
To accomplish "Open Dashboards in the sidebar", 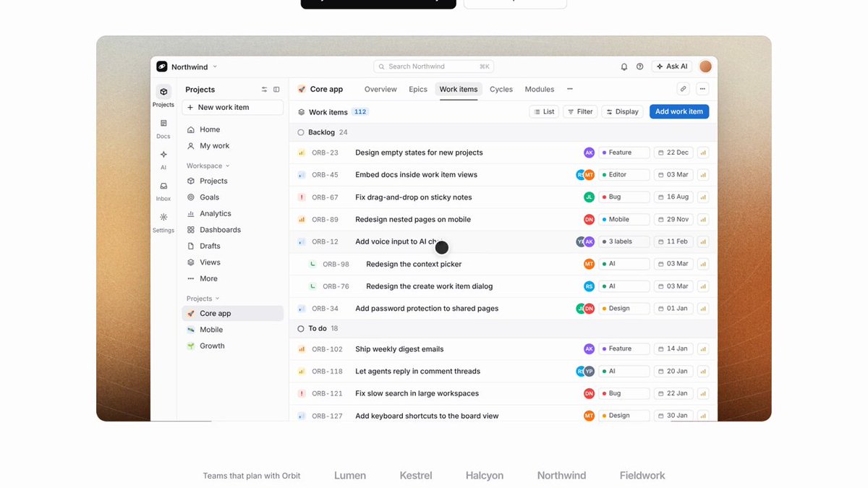I will [x=232, y=230].
